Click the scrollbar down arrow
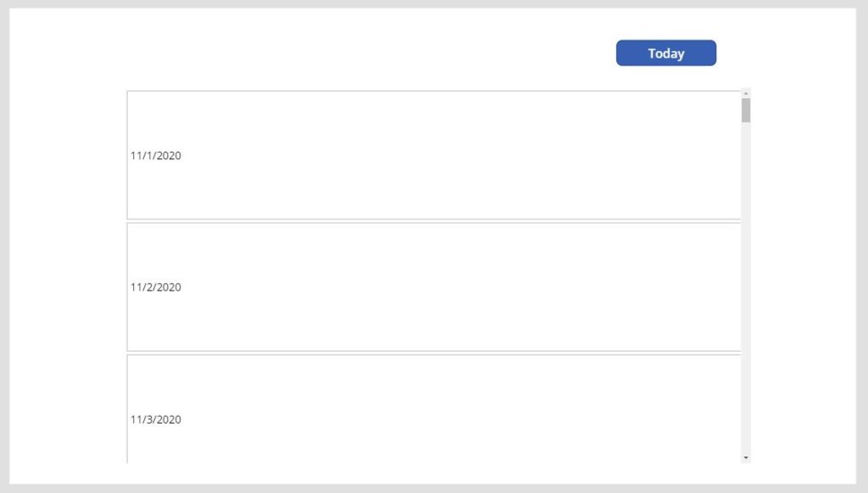Screen dimensions: 868x493 [744, 458]
